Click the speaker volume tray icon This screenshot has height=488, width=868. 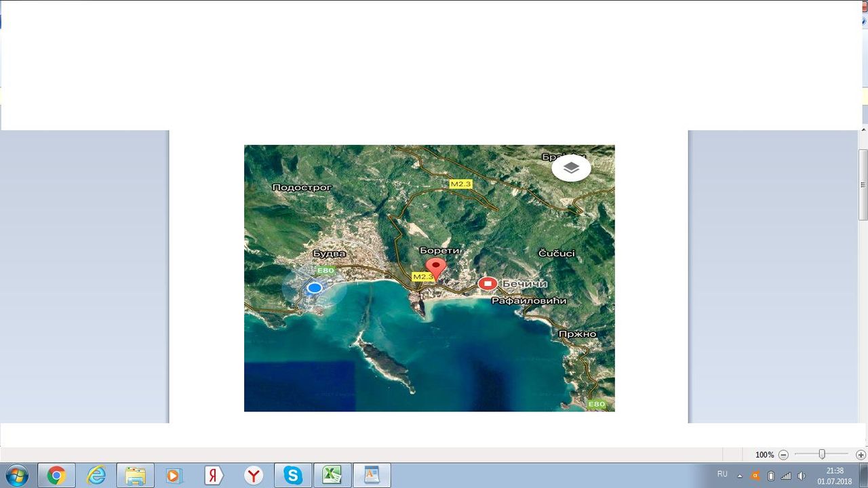[801, 476]
